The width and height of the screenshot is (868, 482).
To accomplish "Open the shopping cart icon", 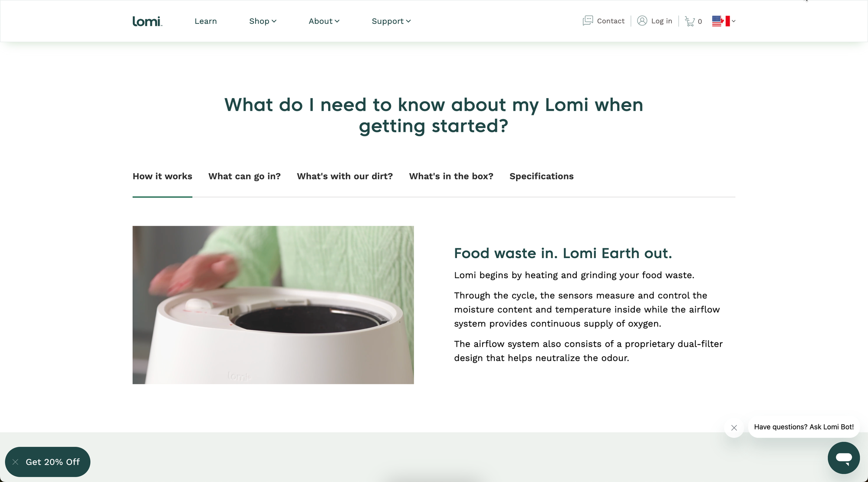I will tap(689, 21).
